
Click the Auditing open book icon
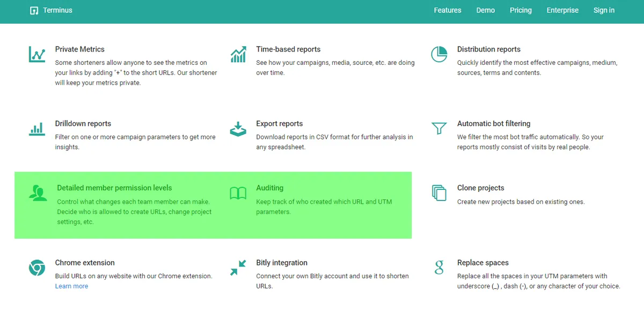point(238,193)
